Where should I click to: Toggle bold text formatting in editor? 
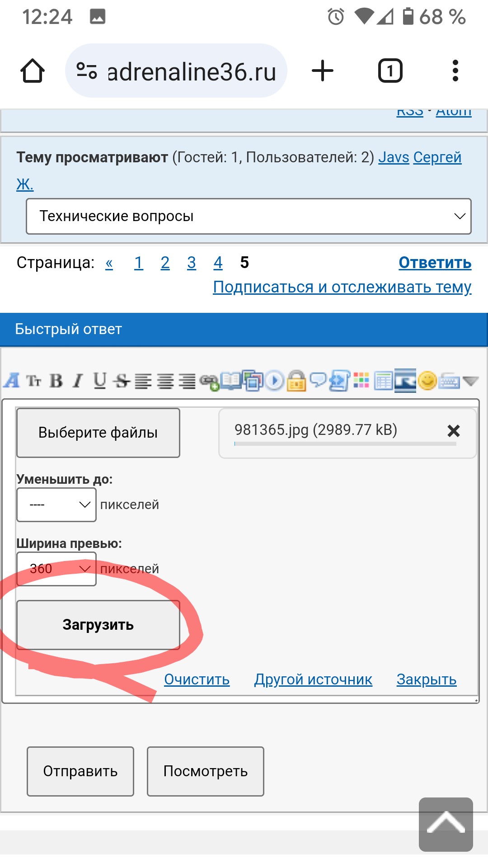coord(56,381)
